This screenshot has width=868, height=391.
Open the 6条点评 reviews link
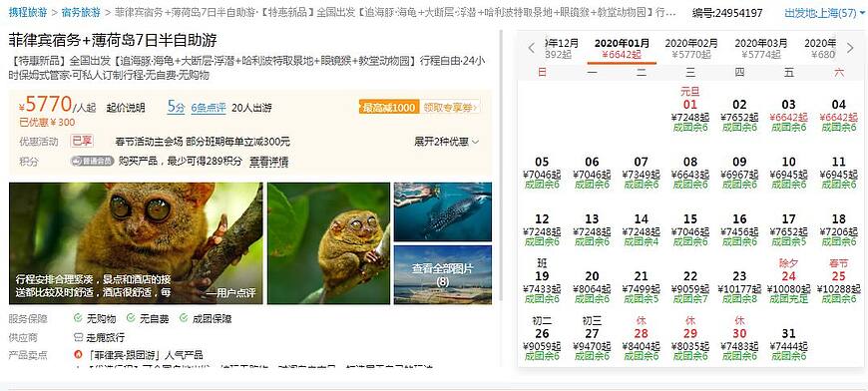pyautogui.click(x=209, y=108)
